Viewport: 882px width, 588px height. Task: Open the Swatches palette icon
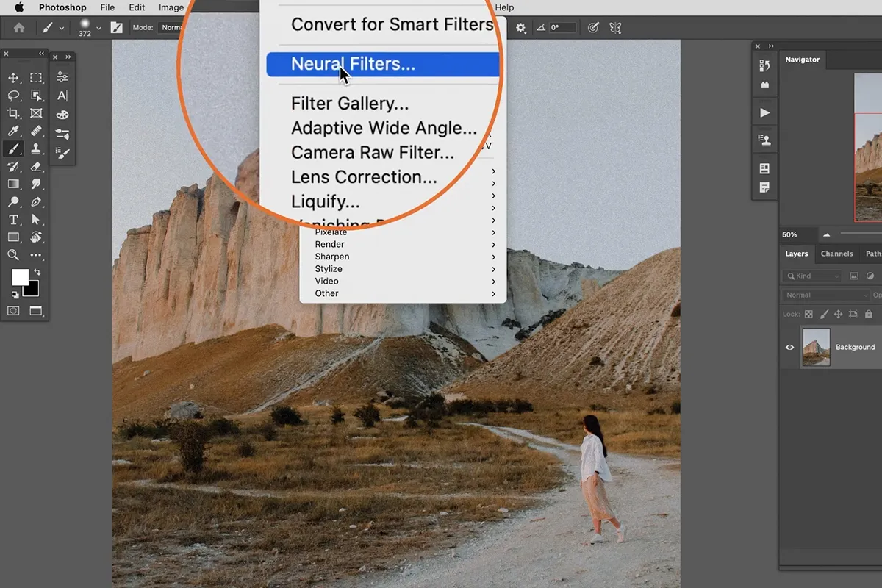[62, 115]
